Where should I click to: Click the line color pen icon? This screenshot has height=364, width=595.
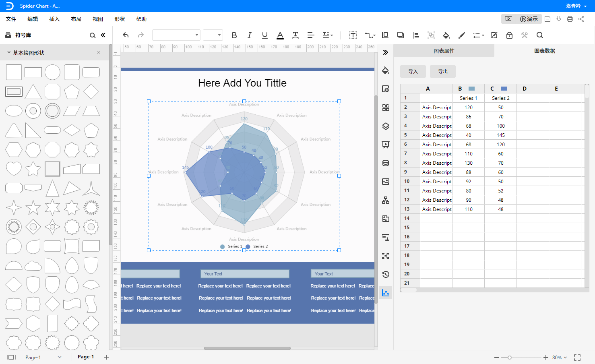[462, 35]
